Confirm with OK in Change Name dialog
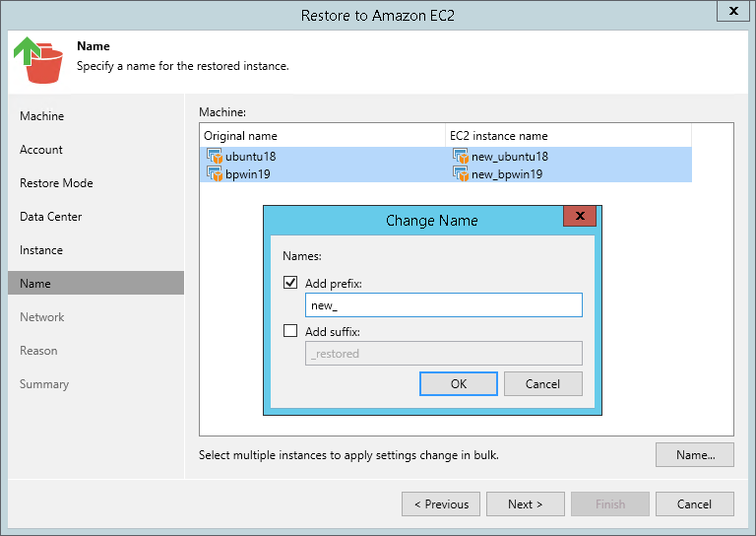756x536 pixels. tap(459, 383)
